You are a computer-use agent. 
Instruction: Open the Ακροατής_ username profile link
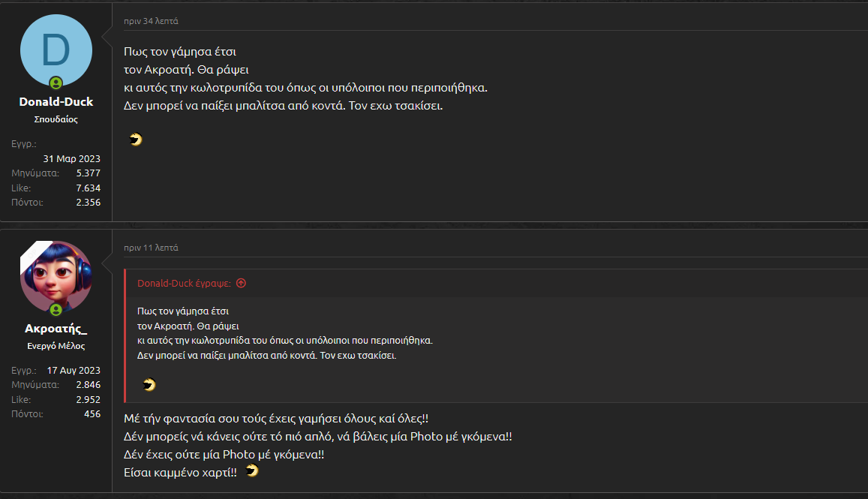point(56,329)
